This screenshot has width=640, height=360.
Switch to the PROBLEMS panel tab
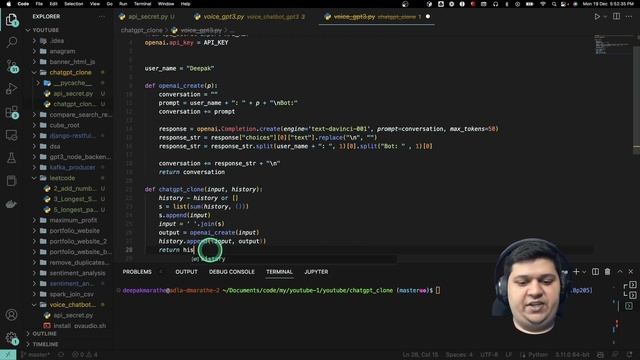(137, 272)
